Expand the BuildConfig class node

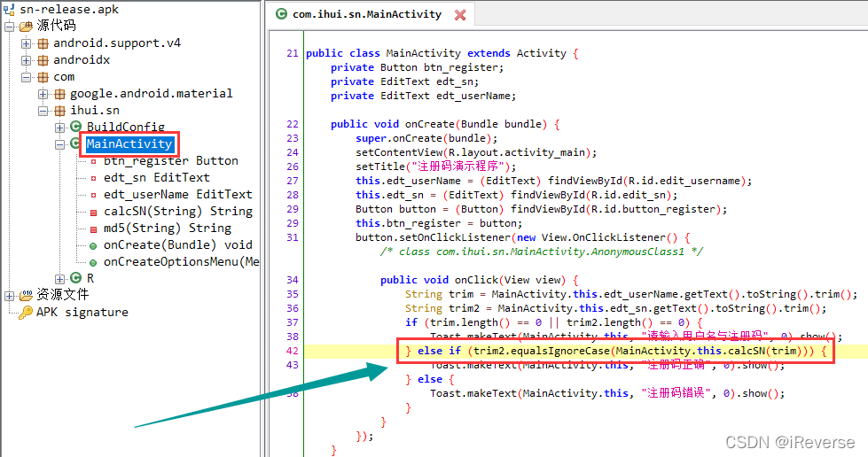point(59,128)
